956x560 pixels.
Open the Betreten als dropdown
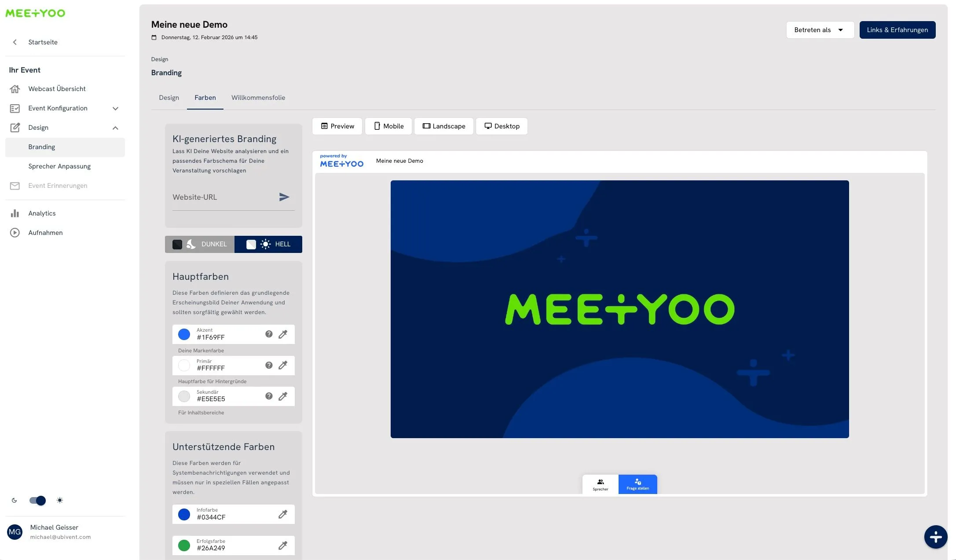[820, 30]
